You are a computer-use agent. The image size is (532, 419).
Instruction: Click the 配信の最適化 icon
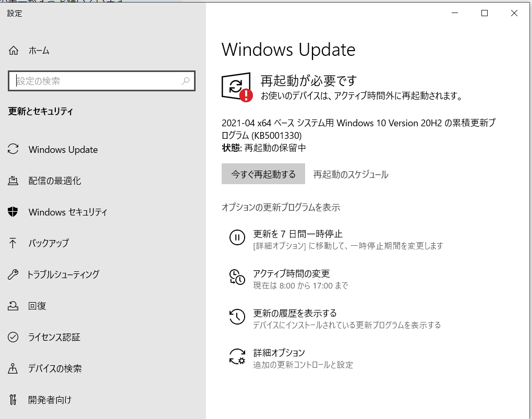click(13, 181)
